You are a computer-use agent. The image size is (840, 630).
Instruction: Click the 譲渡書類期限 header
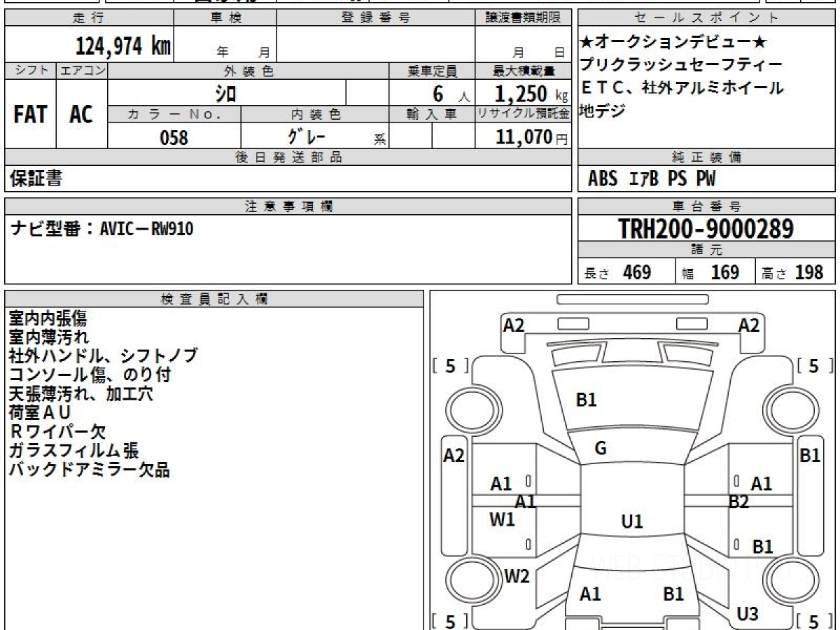[524, 18]
